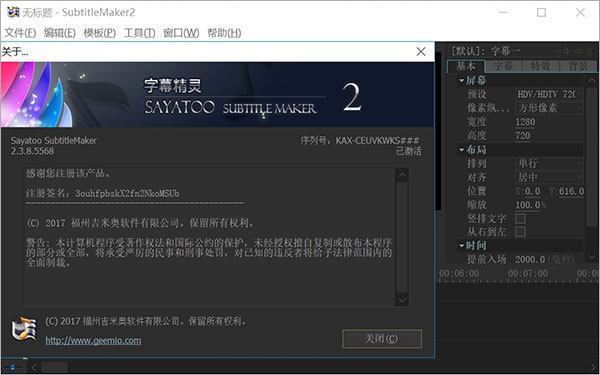Click the 提前入场 value 2000.0

pos(530,259)
